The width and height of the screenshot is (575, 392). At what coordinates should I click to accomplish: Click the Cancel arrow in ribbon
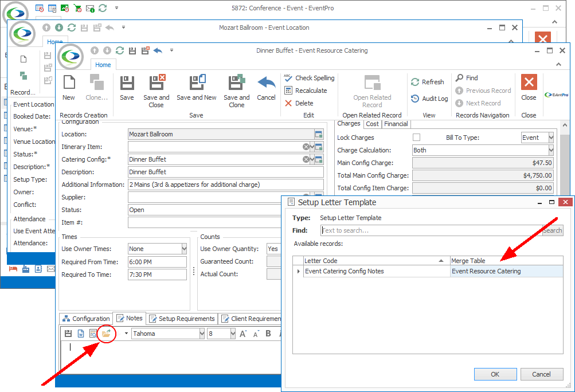[x=266, y=88]
